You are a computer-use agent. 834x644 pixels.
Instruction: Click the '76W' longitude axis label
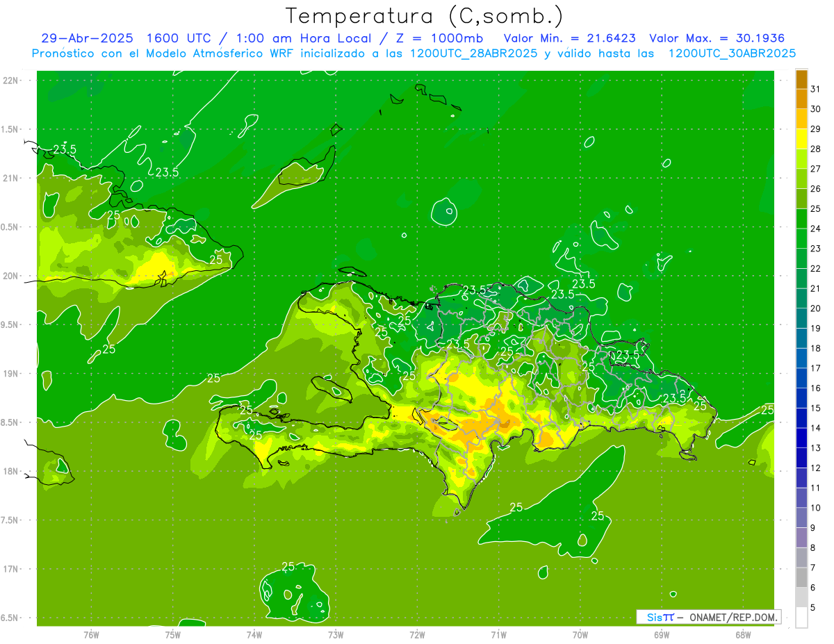(x=91, y=635)
